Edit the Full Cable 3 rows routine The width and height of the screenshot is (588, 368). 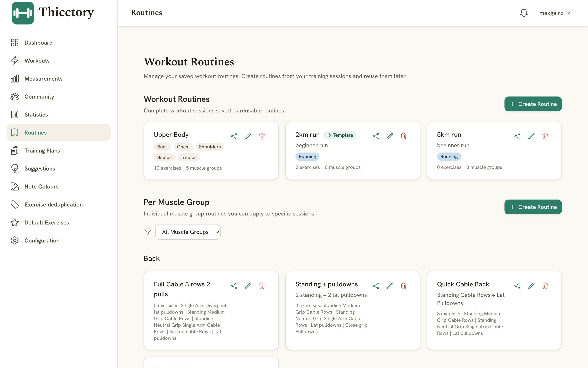(x=248, y=286)
